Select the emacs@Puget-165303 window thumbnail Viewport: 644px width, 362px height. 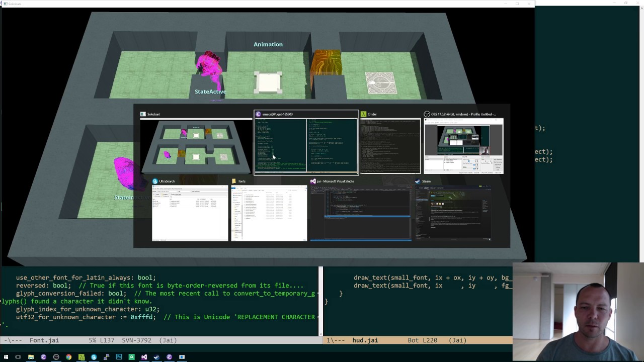click(x=306, y=142)
